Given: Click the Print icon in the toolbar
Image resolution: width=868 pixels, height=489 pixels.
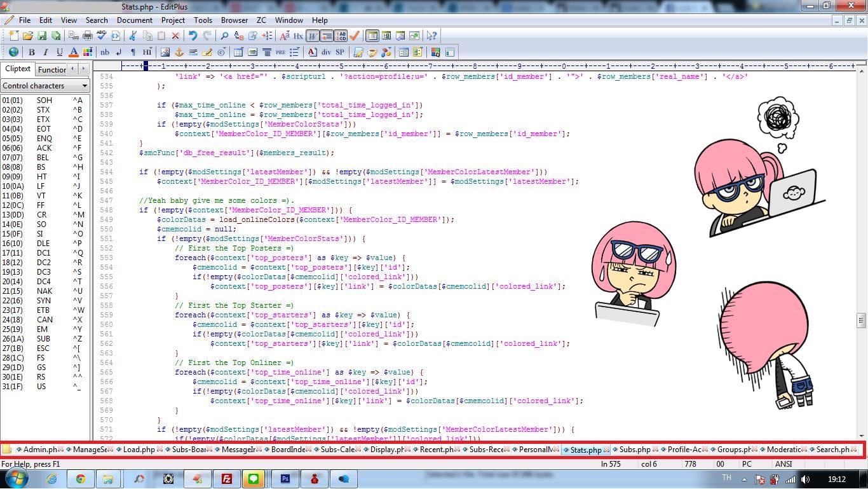Looking at the screenshot, I should click(x=88, y=36).
